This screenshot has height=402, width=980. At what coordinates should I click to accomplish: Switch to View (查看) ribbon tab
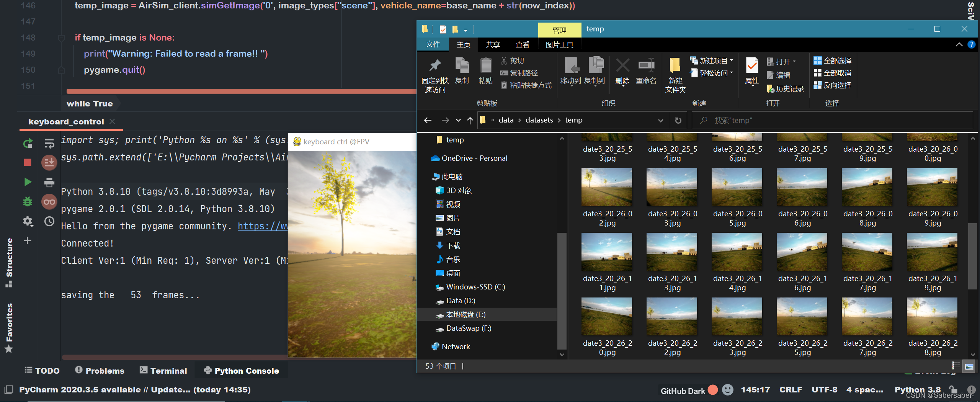(x=522, y=44)
